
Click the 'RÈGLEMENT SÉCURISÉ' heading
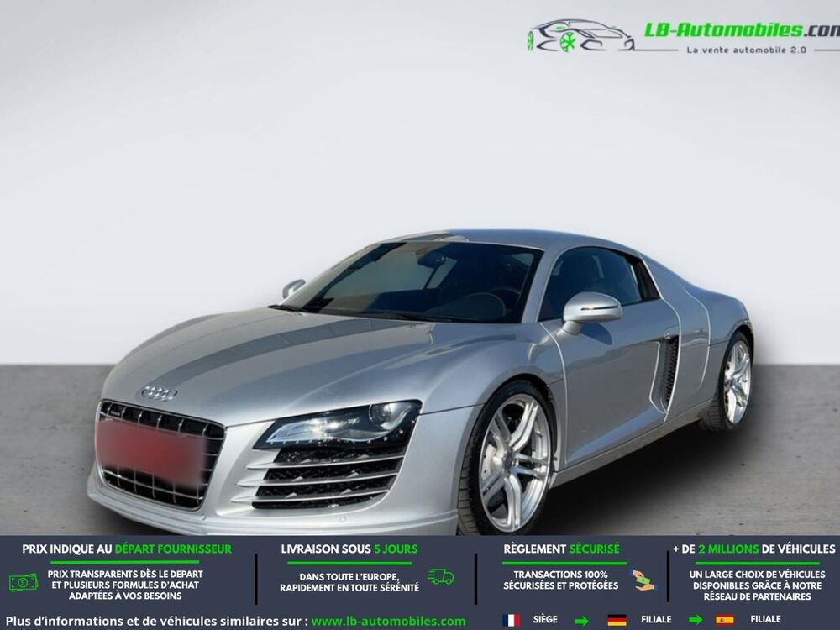561,549
